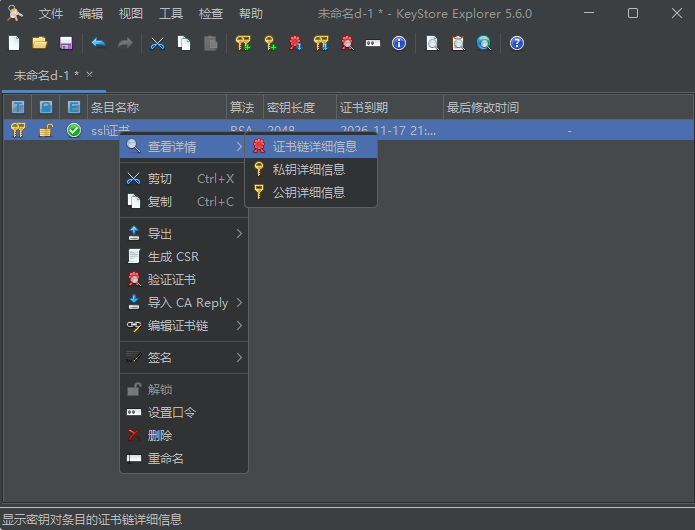695x530 pixels.
Task: Click the Set Password toolbar icon
Action: point(373,43)
